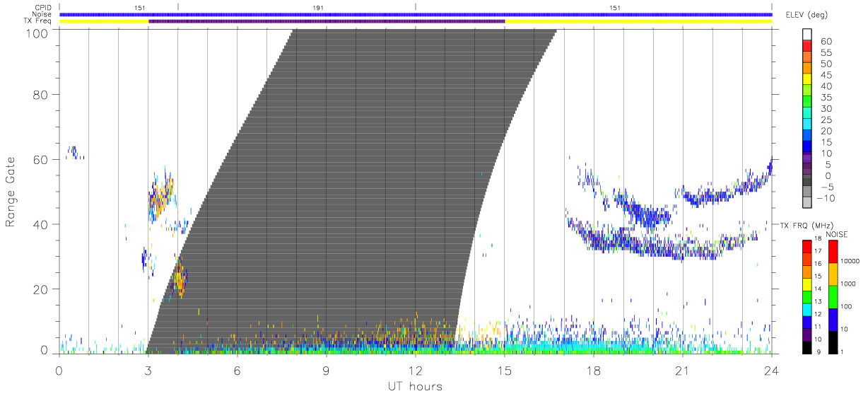868x401 pixels.
Task: Click the 21 tick on UT hours axis
Action: (683, 370)
